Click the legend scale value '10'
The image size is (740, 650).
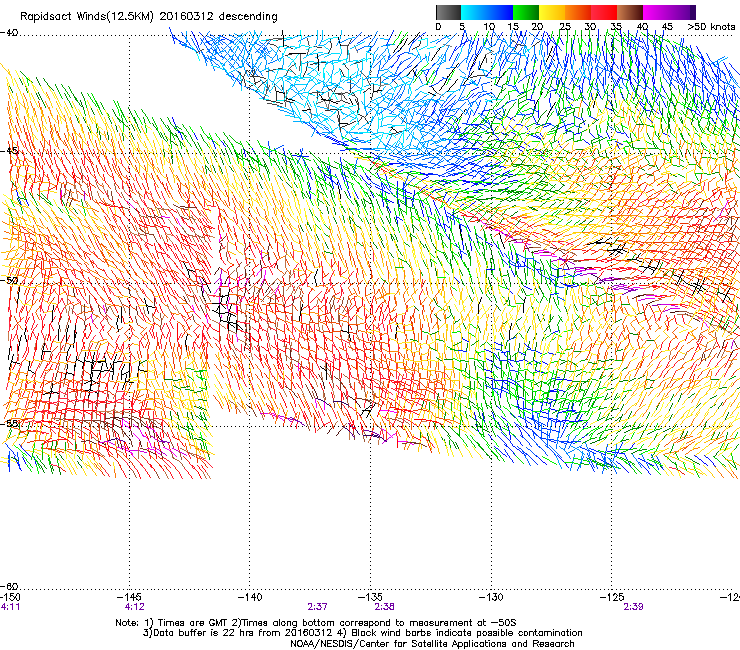tap(489, 27)
